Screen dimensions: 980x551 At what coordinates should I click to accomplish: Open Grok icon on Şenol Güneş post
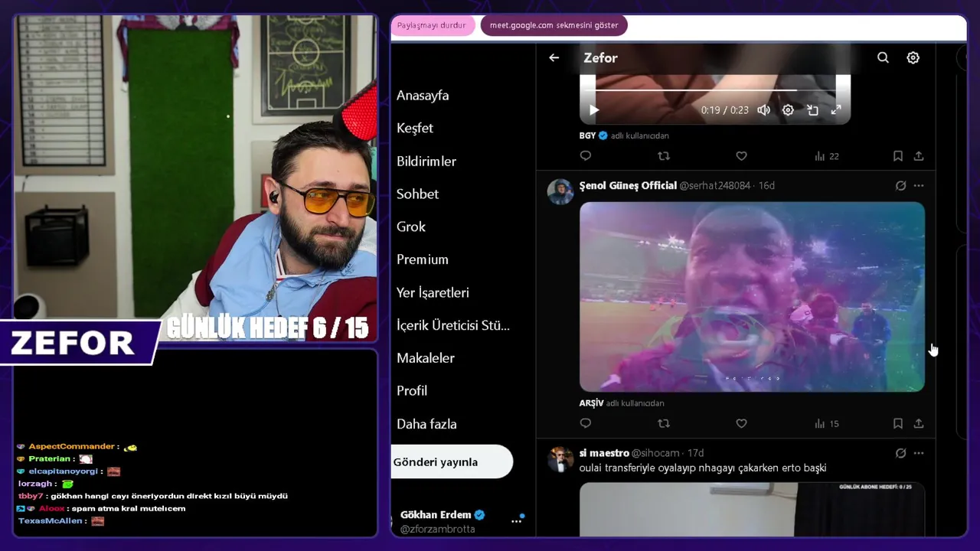tap(900, 186)
